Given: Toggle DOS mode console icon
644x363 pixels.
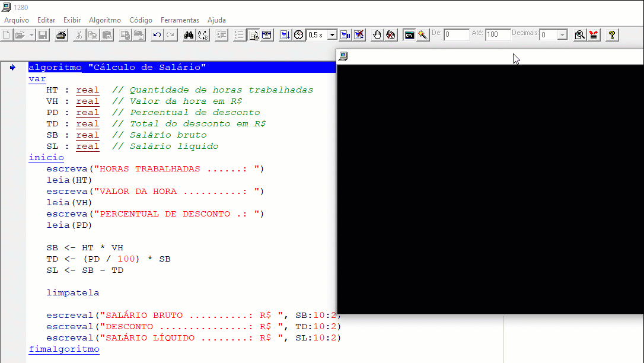Looking at the screenshot, I should (410, 35).
